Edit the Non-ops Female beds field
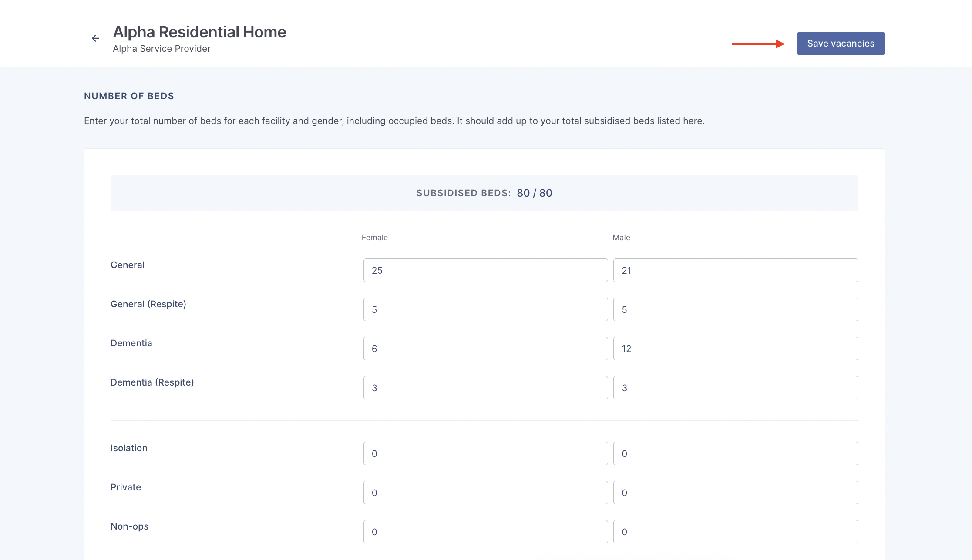This screenshot has height=560, width=972. coord(485,532)
